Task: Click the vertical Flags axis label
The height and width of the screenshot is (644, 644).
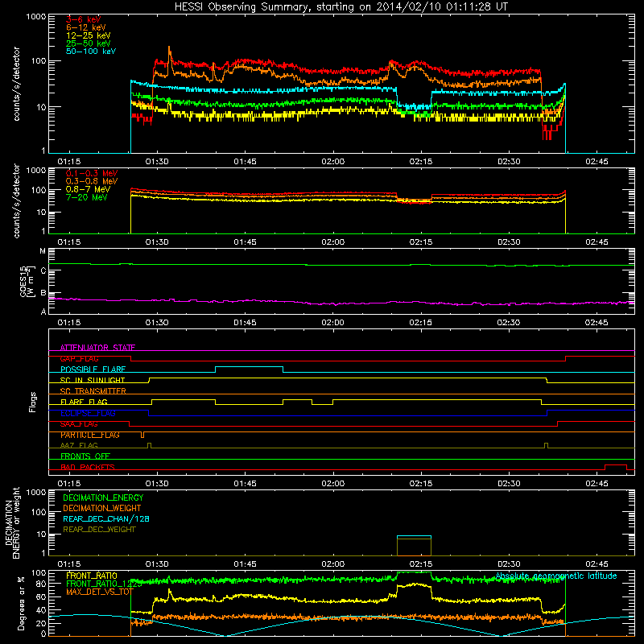Action: pos(32,402)
